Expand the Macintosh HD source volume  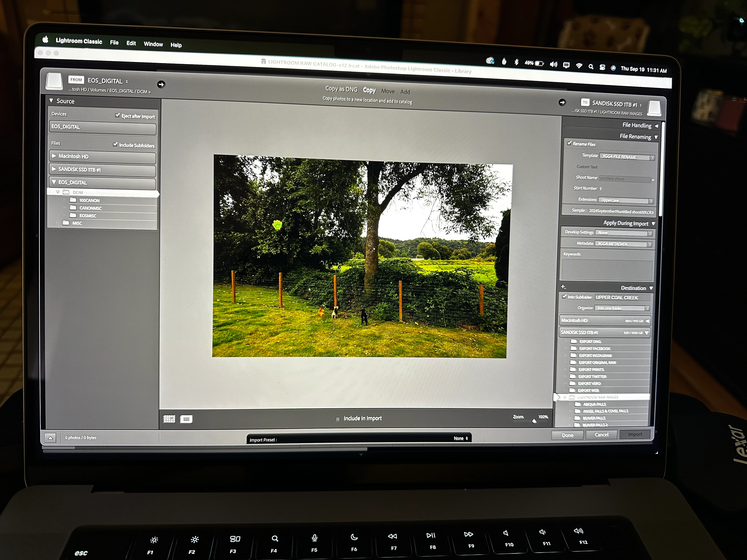coord(54,156)
